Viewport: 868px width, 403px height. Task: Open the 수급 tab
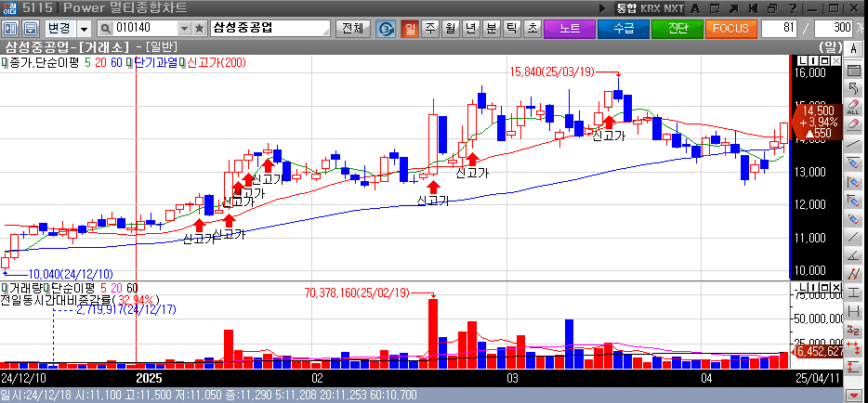pos(624,28)
